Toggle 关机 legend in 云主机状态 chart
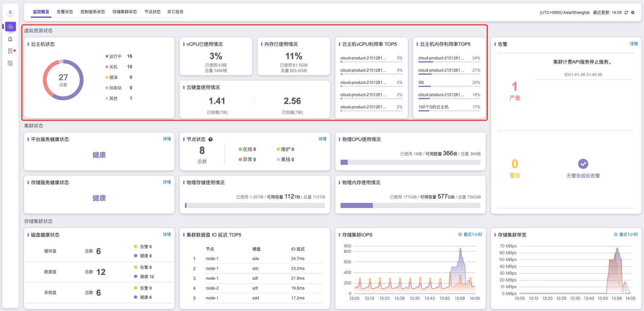Screen dimensions: 644x311 tap(113, 67)
